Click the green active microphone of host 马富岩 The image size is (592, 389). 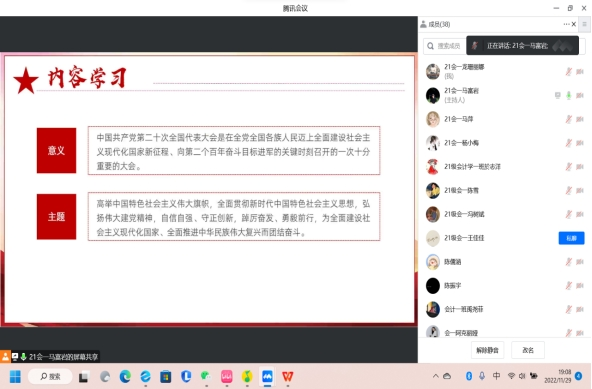coord(569,96)
